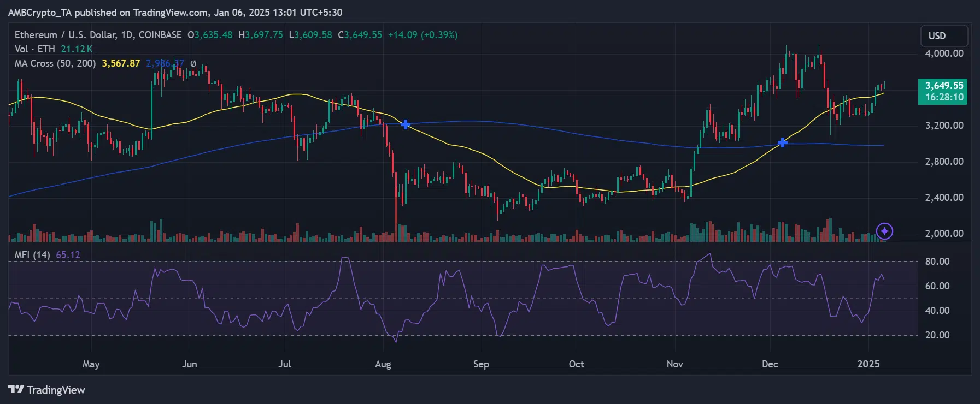The height and width of the screenshot is (404, 980).
Task: Click the 4,000.00 price axis label
Action: pos(944,54)
